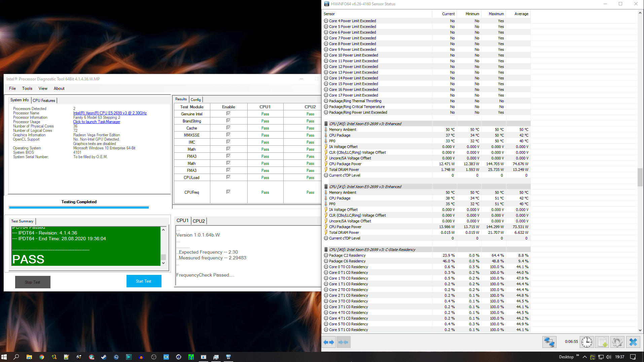Open Xeon E5-2699 v3 processor name link
The width and height of the screenshot is (644, 362).
pyautogui.click(x=110, y=113)
